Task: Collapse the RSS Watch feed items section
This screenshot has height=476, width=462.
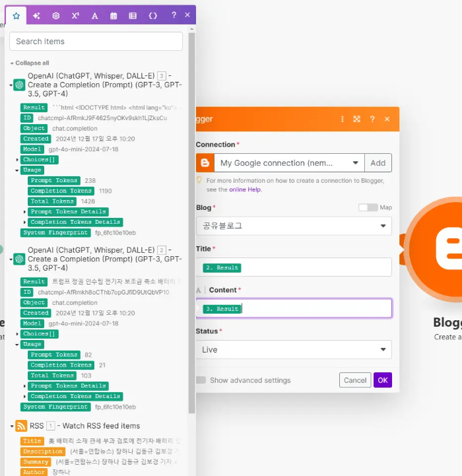Action: tap(12, 426)
